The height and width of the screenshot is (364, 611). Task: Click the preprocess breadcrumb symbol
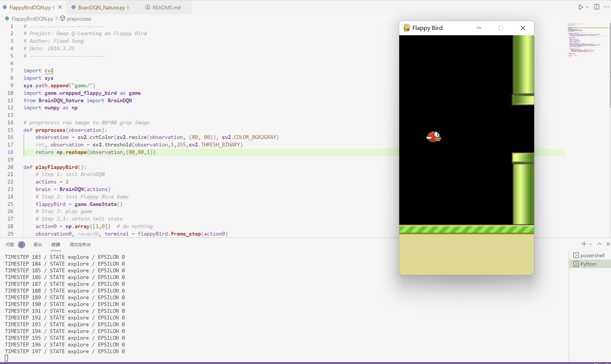(x=79, y=19)
